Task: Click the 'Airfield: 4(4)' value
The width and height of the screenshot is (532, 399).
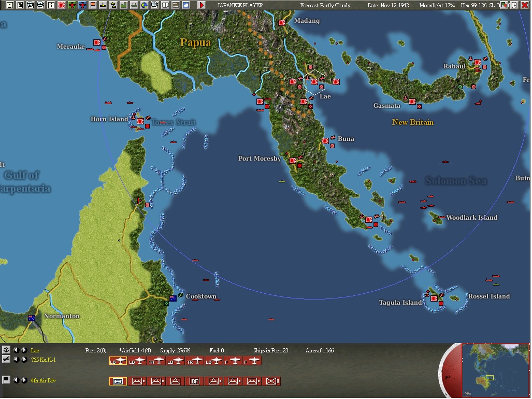Action: pyautogui.click(x=135, y=350)
